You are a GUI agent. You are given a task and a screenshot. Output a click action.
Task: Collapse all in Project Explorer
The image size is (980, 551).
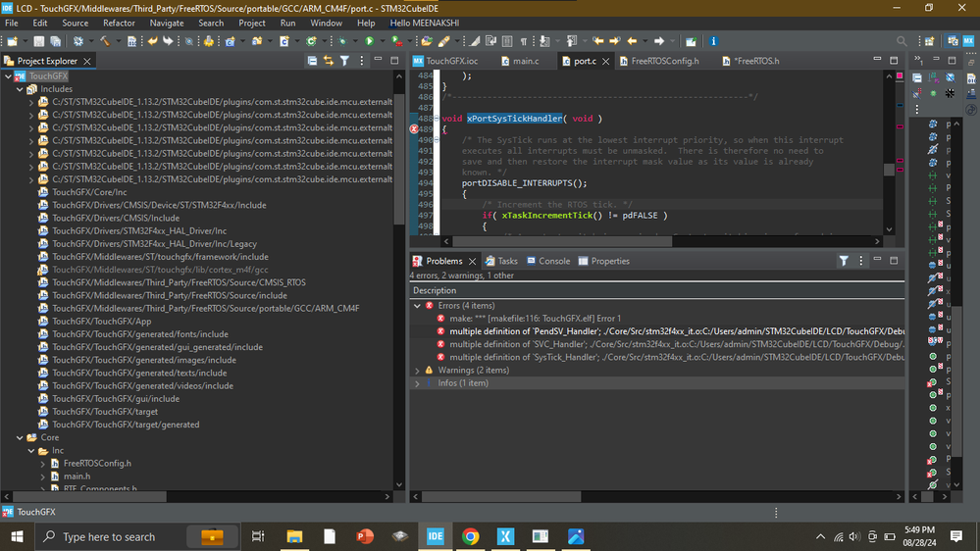tap(313, 61)
